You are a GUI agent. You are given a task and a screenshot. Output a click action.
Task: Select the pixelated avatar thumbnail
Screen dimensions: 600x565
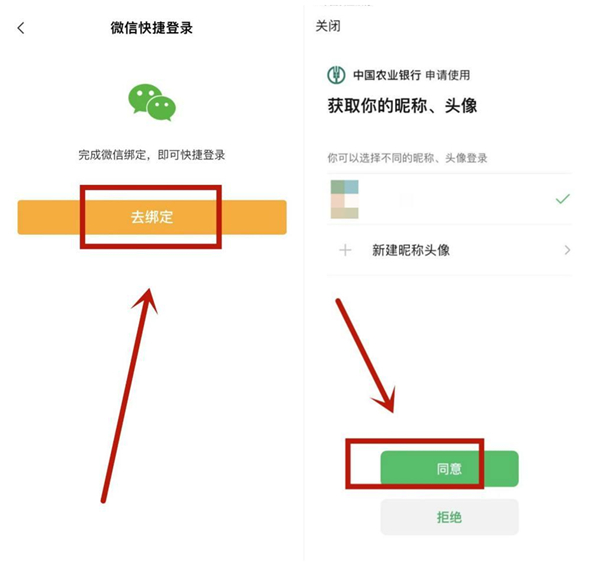click(344, 199)
